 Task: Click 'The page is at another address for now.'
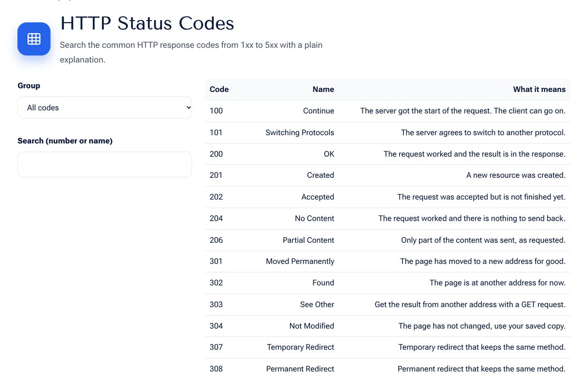tap(498, 283)
